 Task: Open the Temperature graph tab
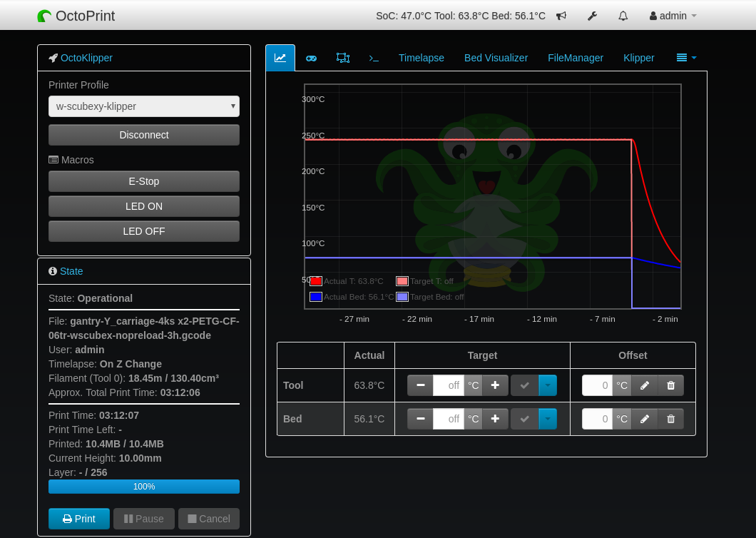pos(280,58)
